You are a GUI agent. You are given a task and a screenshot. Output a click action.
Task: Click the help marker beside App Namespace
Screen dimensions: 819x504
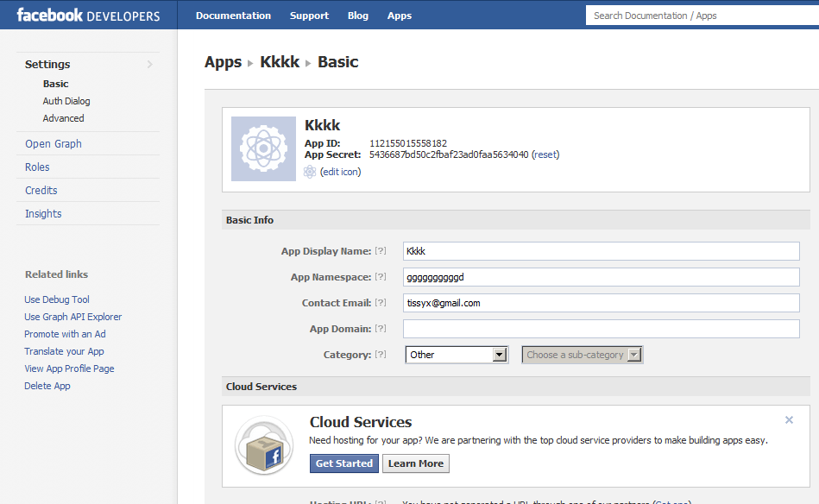point(381,277)
